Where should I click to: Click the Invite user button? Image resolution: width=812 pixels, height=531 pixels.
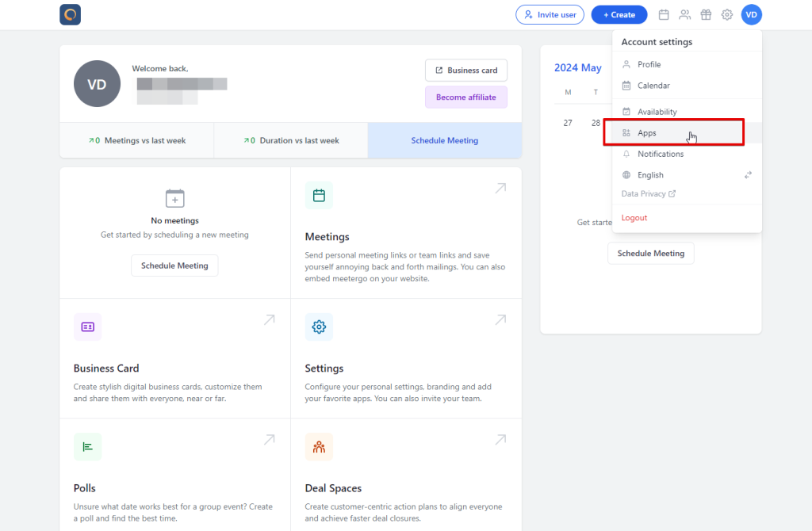(550, 14)
